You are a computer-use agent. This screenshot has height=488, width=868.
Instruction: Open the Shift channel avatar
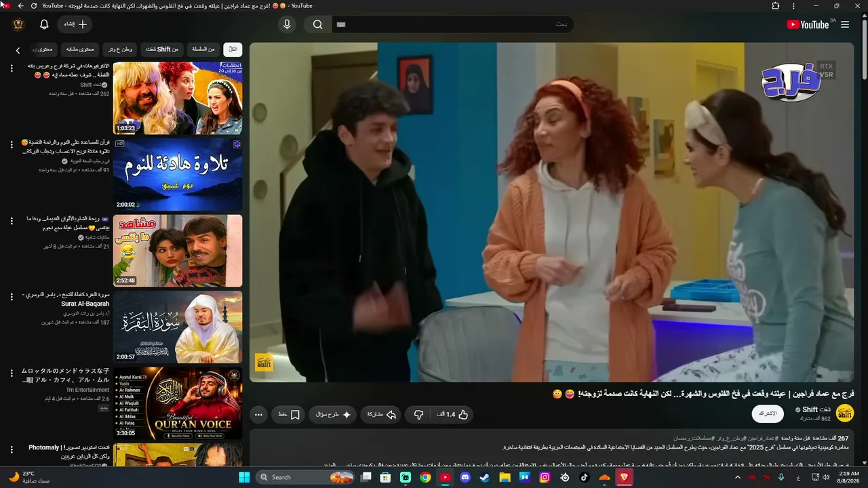pyautogui.click(x=844, y=413)
